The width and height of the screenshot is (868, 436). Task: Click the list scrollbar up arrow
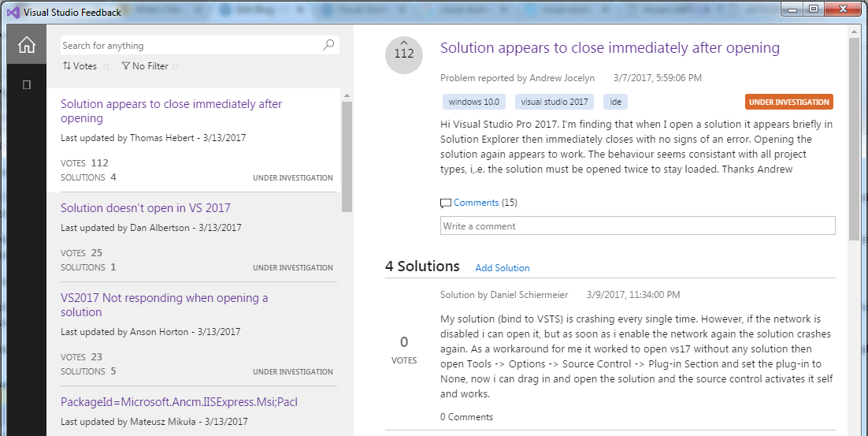click(347, 96)
